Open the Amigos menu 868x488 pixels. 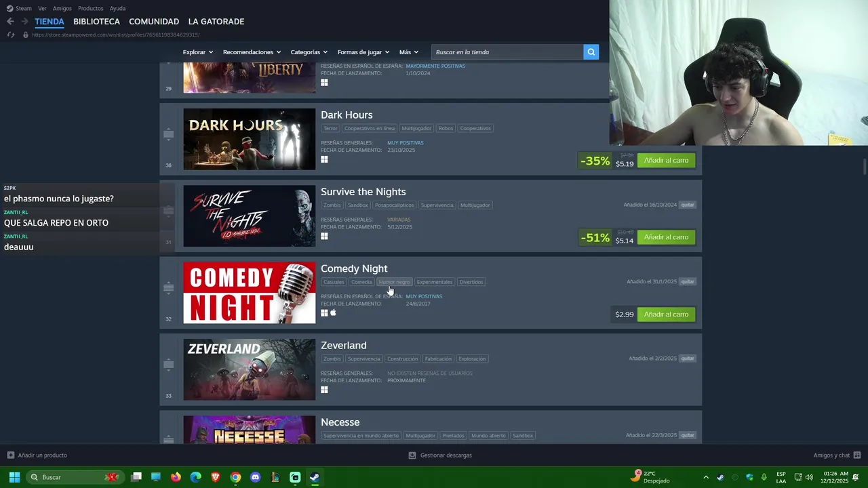click(62, 9)
